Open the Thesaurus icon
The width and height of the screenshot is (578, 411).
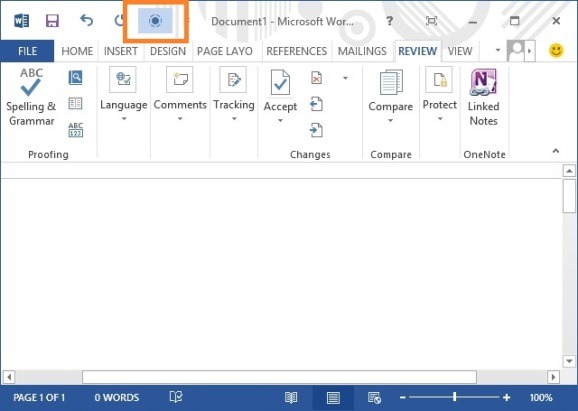point(76,104)
